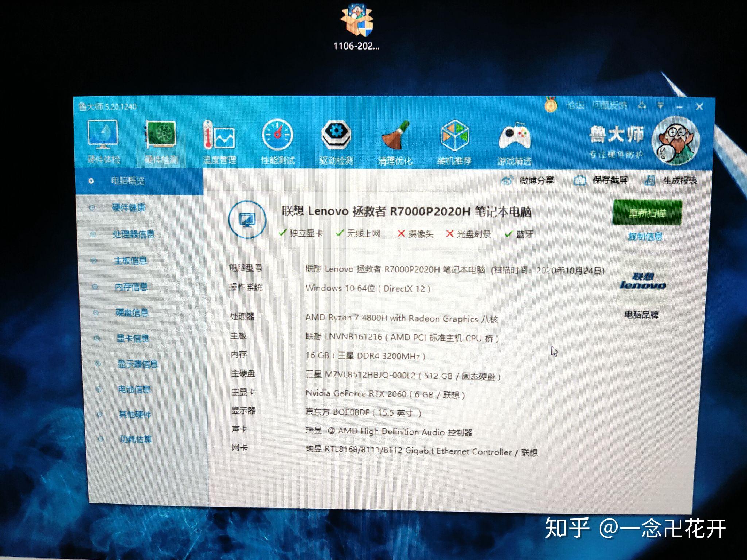
Task: Click the 1106-202... desktop installer icon
Action: [356, 27]
